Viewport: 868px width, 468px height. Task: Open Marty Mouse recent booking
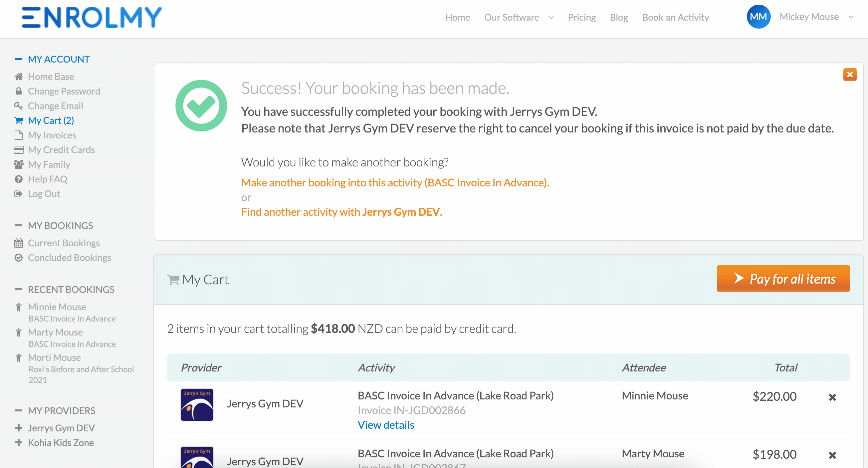55,332
